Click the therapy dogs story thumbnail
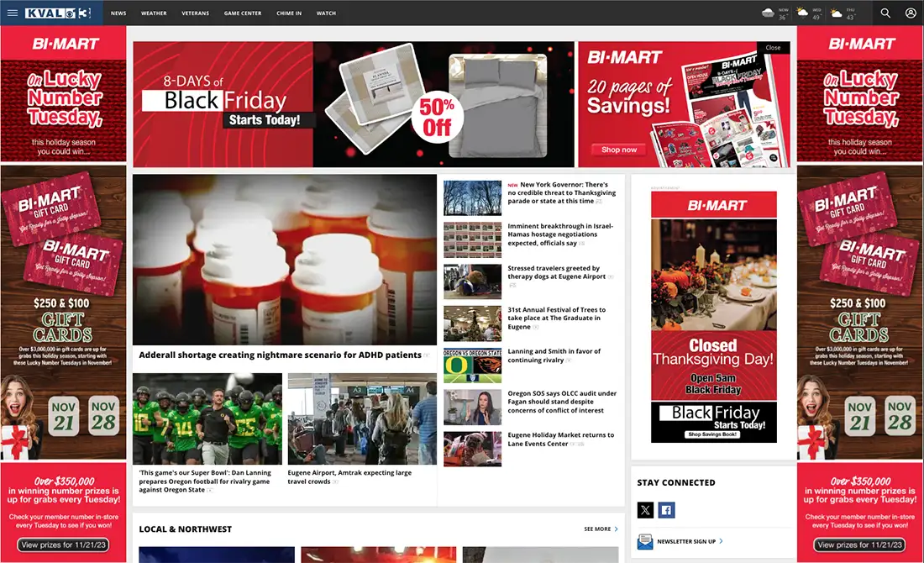The width and height of the screenshot is (924, 563). (473, 281)
